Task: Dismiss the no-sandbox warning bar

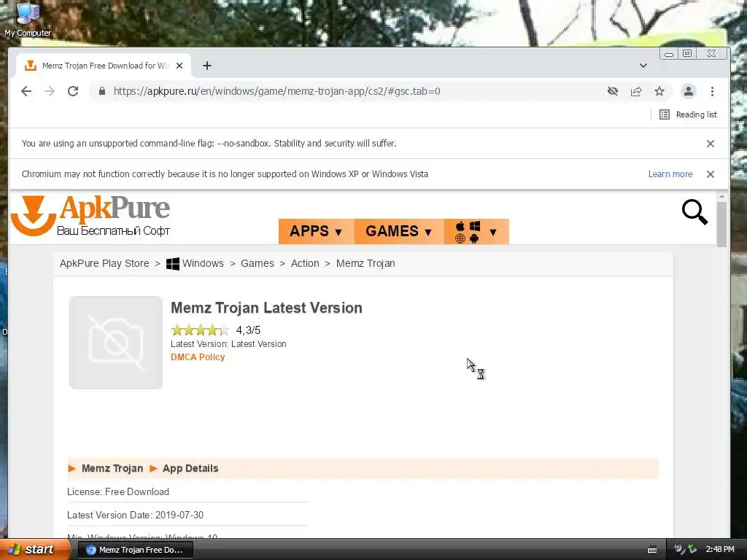Action: coord(711,144)
